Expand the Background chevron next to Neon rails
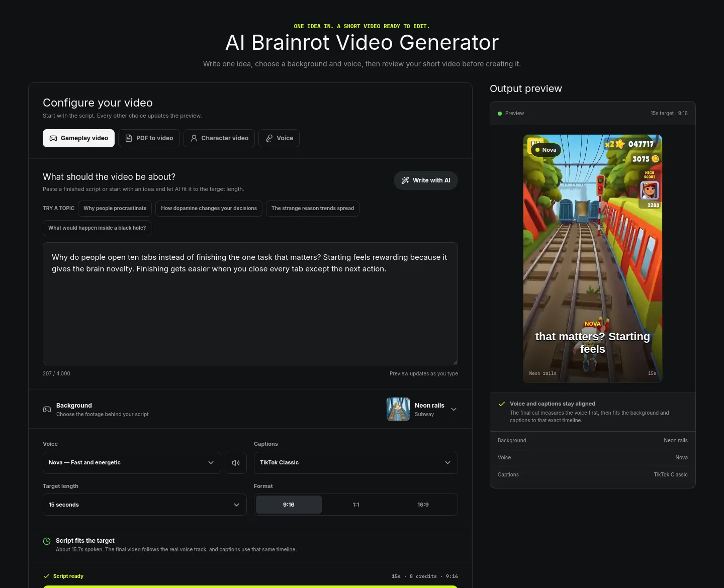This screenshot has width=724, height=588. (x=454, y=409)
